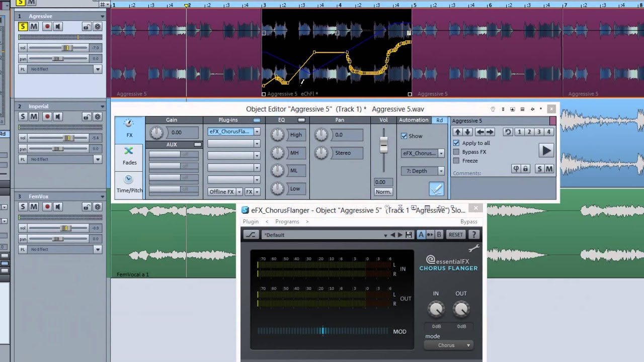Go to previous object with left arrow
Viewport: 644px width, 362px height.
coord(480,132)
